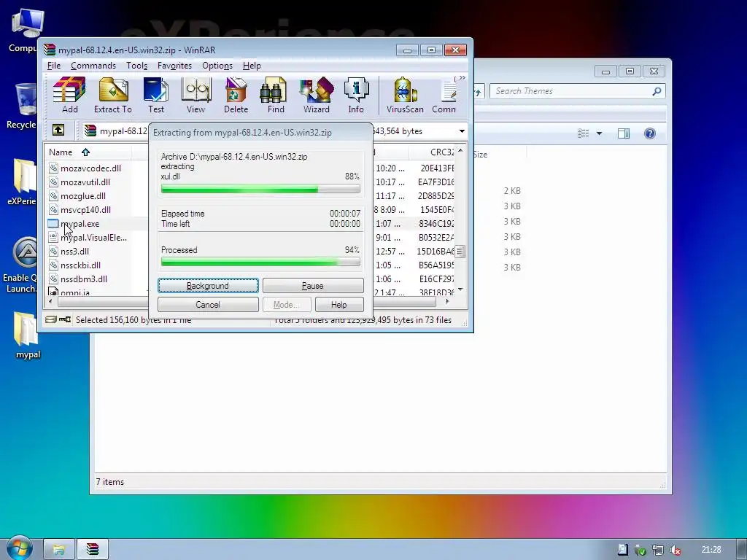
Task: Click WinRAR vertical scrollbar down arrow
Action: (460, 289)
